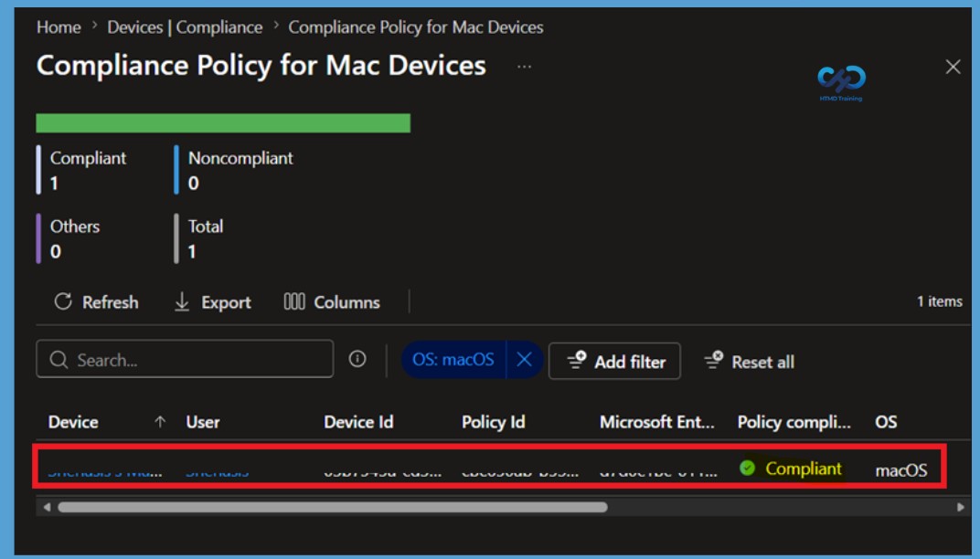Screen dimensions: 980x559
Task: Sort by User column header
Action: pos(203,422)
